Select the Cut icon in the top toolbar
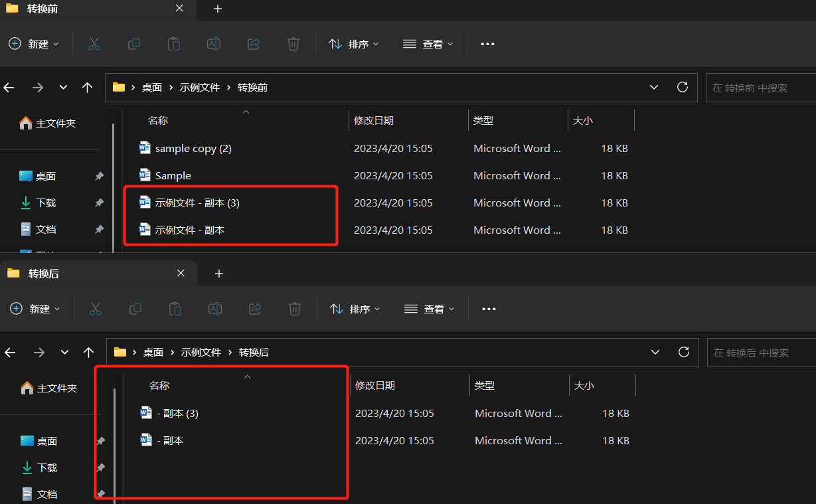 94,44
